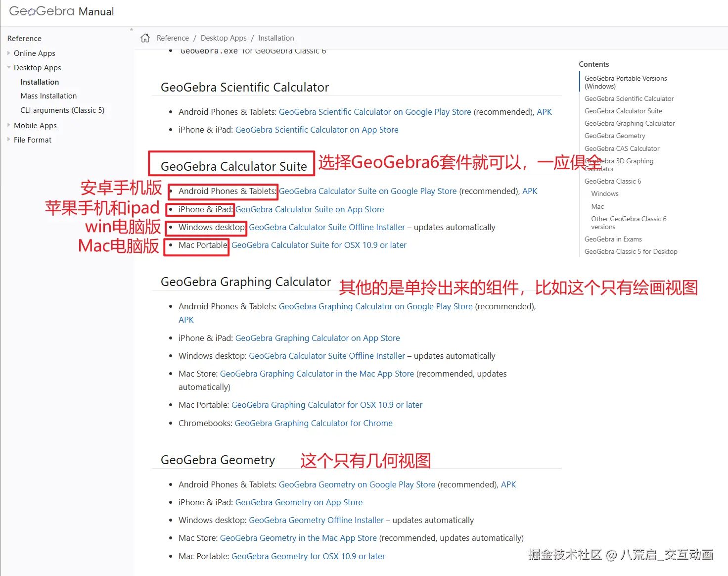Jump to Mac subsection in Contents
Screen dimensions: 728x576
pos(597,206)
